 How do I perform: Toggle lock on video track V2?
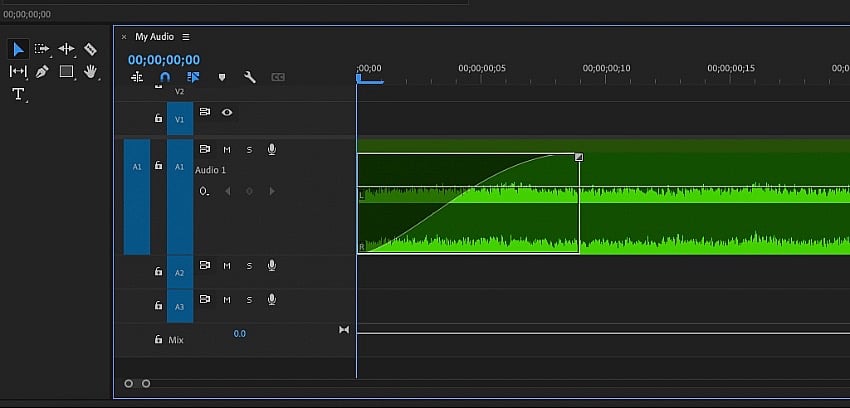pyautogui.click(x=158, y=87)
